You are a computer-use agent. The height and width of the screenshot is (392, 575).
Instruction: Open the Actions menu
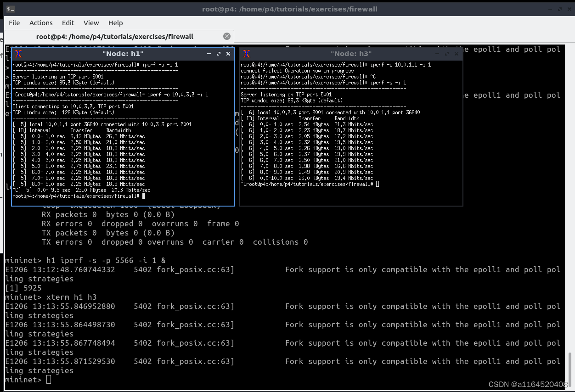(x=41, y=23)
